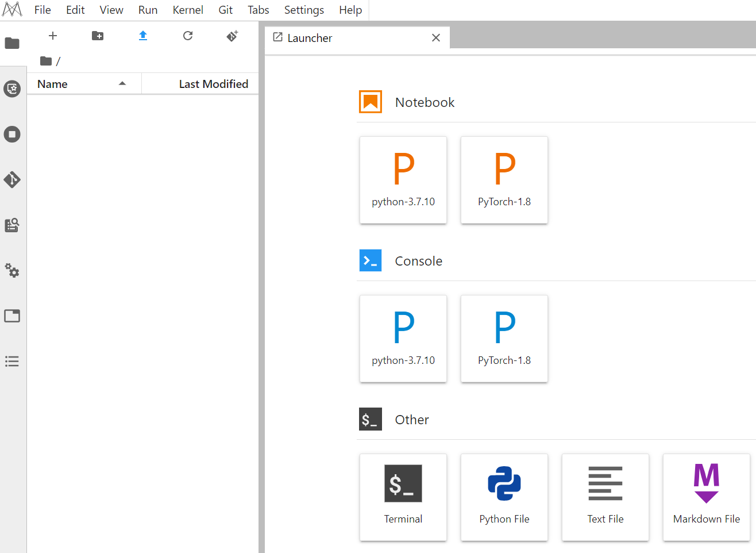Open the Settings menu
Viewport: 756px width, 553px height.
point(304,10)
